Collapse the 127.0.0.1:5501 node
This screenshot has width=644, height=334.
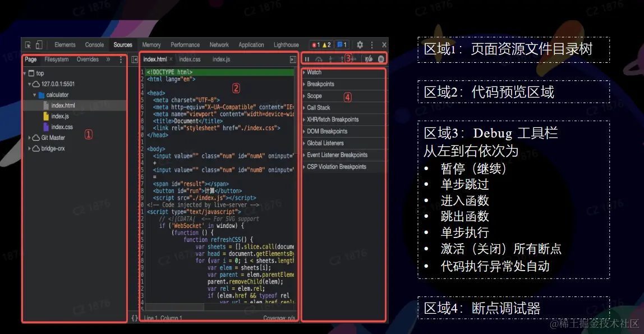(30, 84)
